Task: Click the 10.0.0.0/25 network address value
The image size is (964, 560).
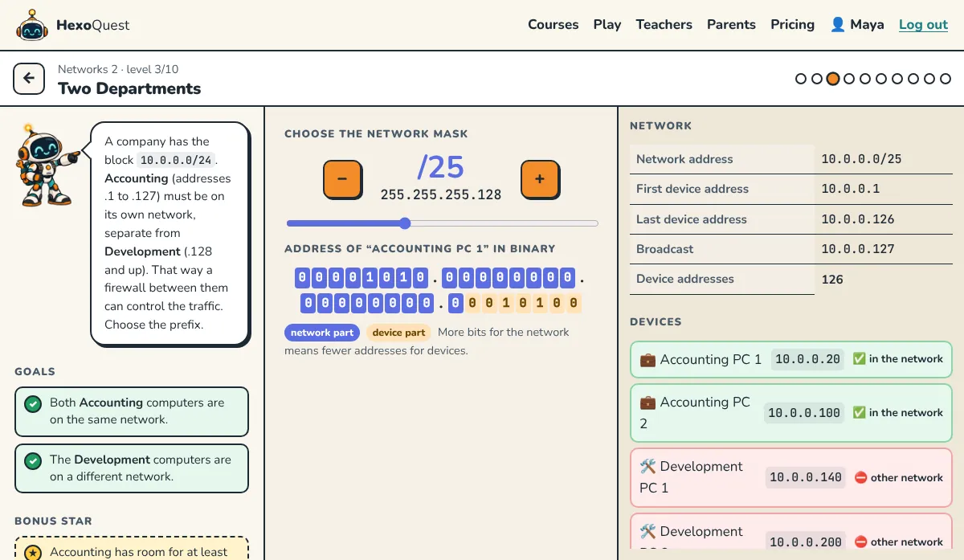Action: (861, 159)
